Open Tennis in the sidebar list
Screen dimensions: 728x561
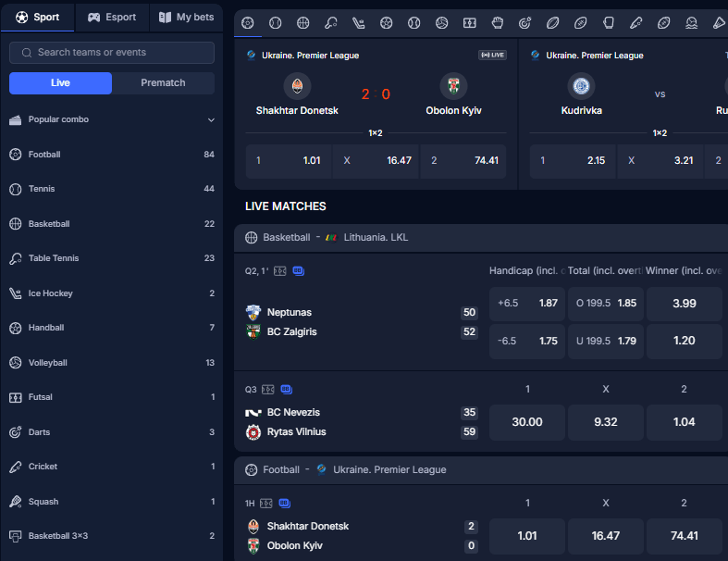[x=112, y=189]
